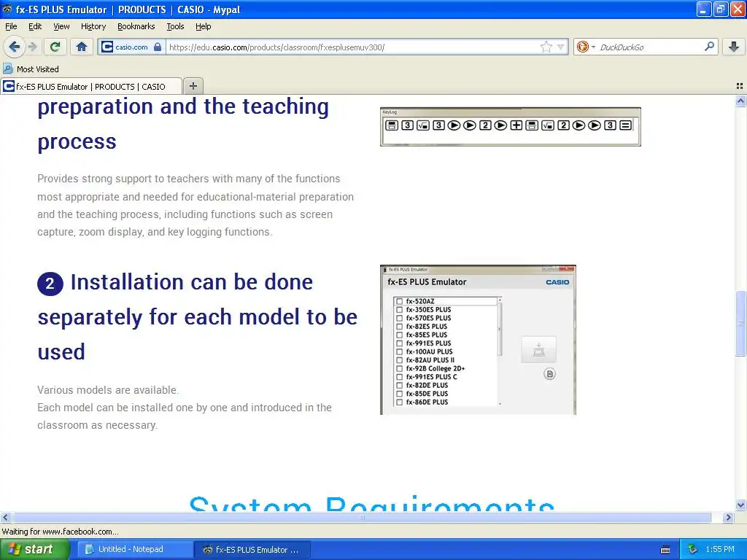This screenshot has height=560, width=747.
Task: Open the URL history dropdown arrow
Action: (561, 47)
